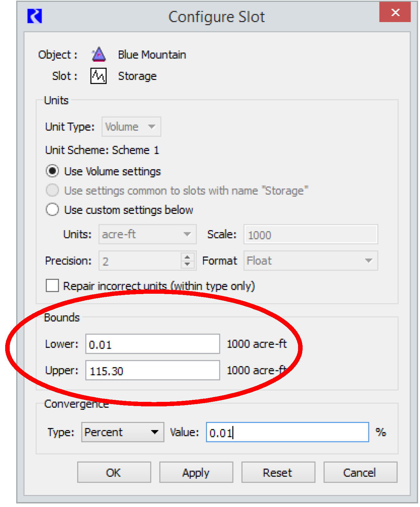This screenshot has width=420, height=507.
Task: Select the Use Volume settings radio button
Action: pyautogui.click(x=52, y=171)
